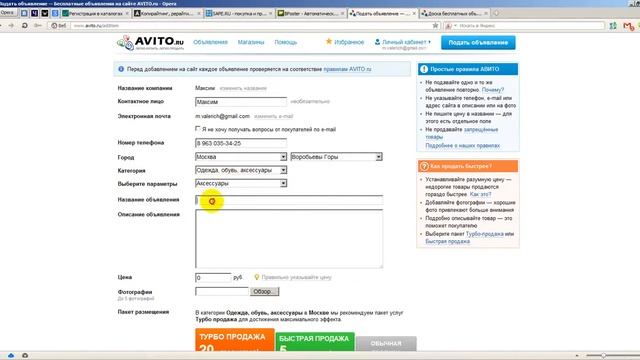Screen dimensions: 640x360
Task: Click the camera icon in the status bar
Action: click(25, 356)
